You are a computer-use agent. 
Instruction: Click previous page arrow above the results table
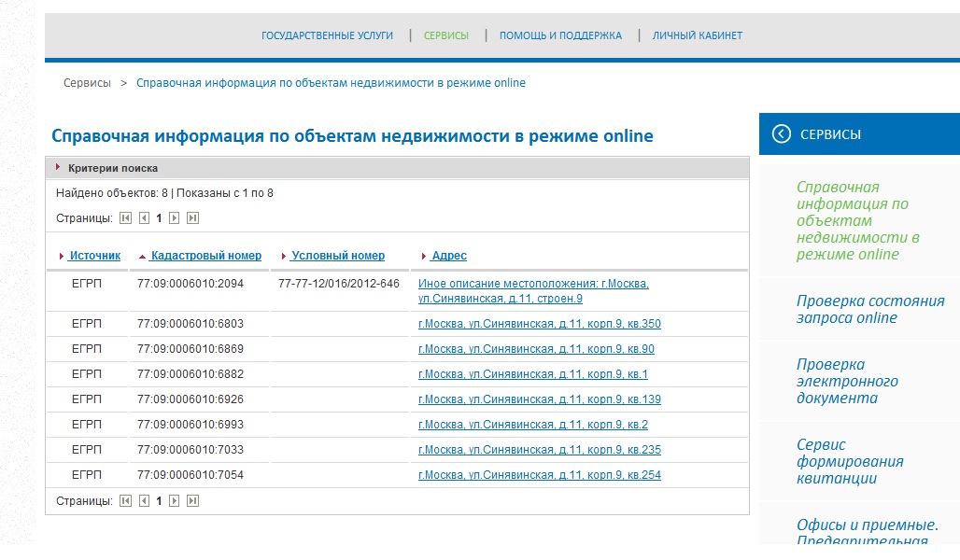click(x=144, y=218)
